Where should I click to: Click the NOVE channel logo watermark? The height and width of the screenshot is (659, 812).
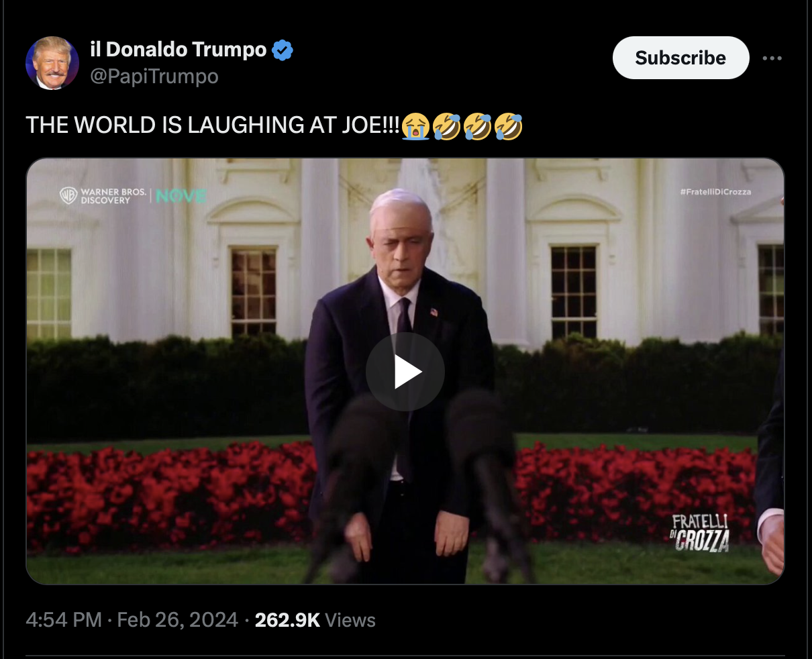181,196
